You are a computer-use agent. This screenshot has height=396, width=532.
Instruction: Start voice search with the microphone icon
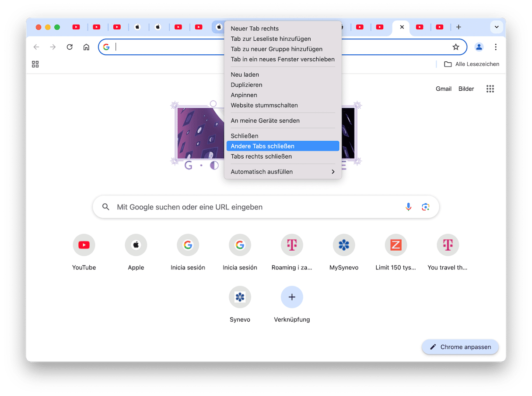point(409,207)
